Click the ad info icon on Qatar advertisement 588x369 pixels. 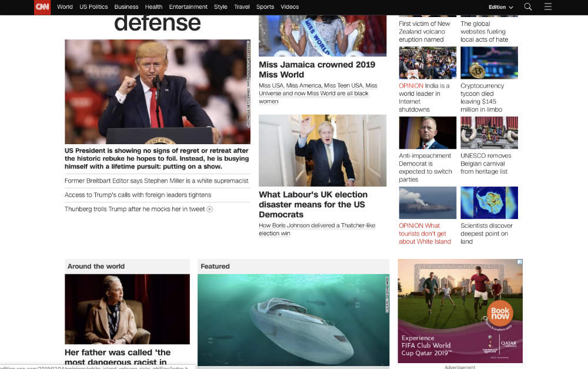coord(520,262)
